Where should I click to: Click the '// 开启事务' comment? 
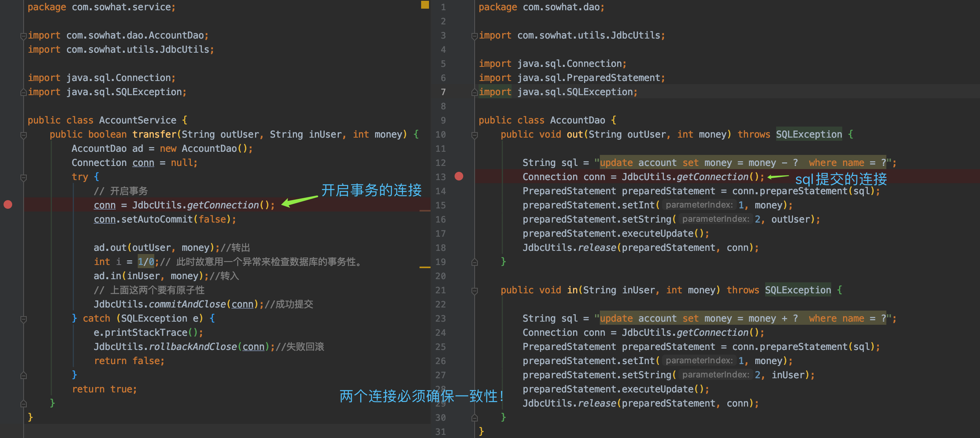click(120, 191)
